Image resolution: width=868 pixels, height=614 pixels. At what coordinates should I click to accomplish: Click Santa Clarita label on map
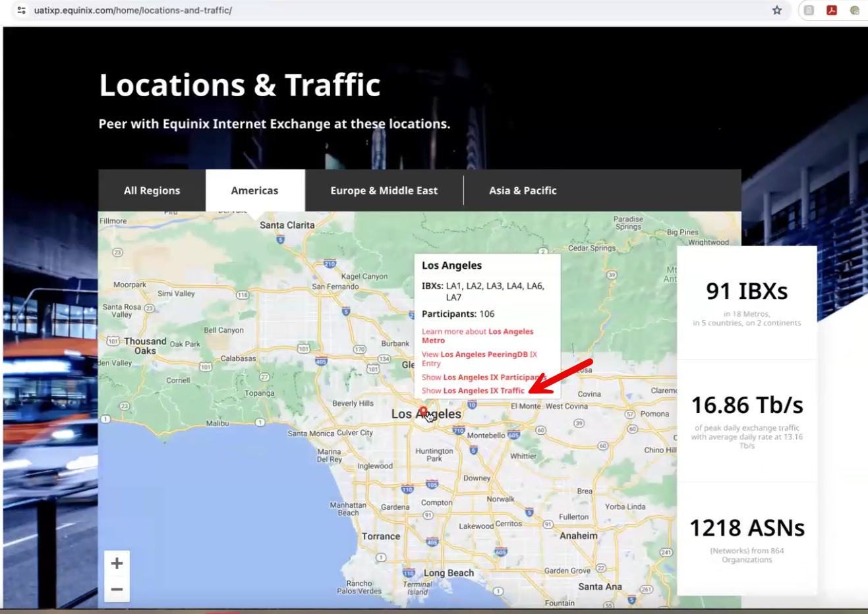pyautogui.click(x=287, y=225)
